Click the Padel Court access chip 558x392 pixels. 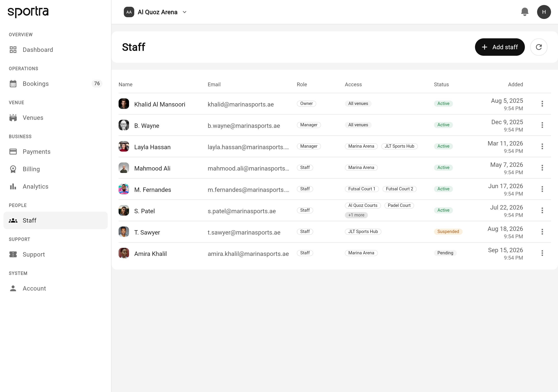pos(399,205)
